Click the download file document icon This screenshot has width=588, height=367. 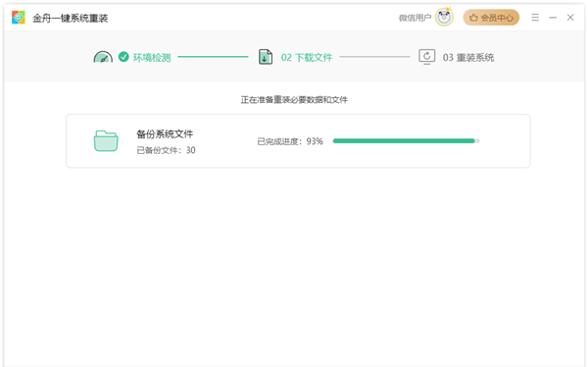tap(266, 57)
